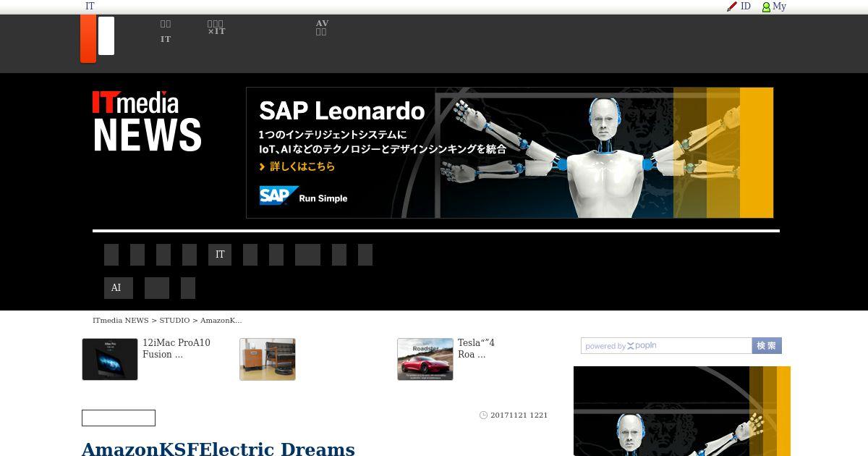
Task: Click the AmazonK... breadcrumb text
Action: point(221,321)
